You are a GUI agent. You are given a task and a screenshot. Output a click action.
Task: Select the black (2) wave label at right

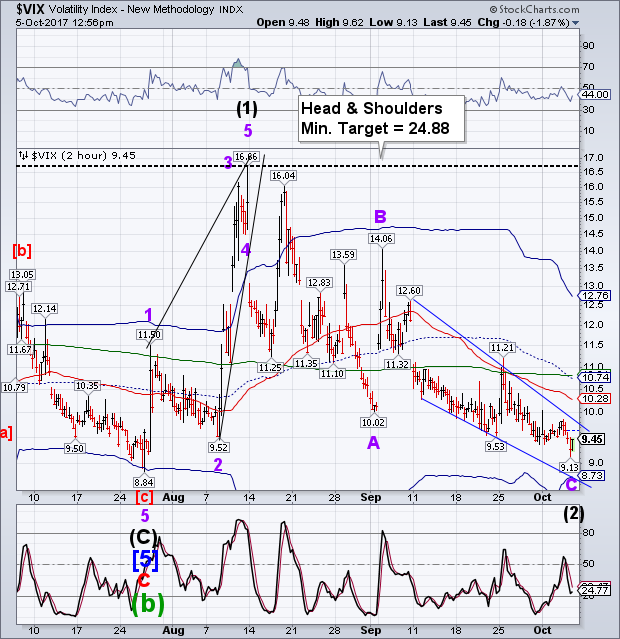point(571,517)
